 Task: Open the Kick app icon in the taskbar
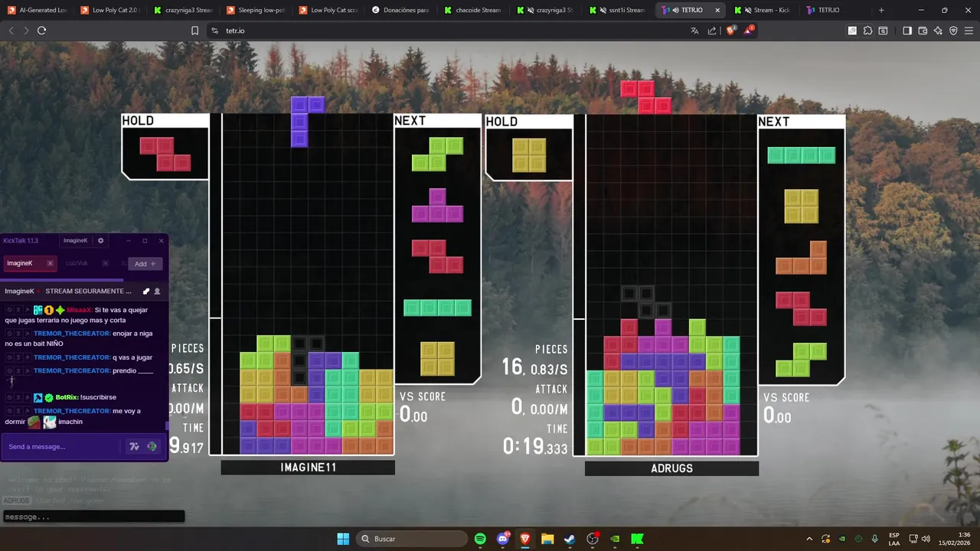point(637,539)
